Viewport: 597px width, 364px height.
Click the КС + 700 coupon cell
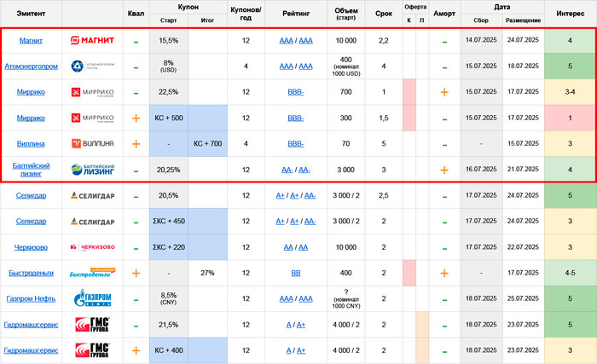click(207, 144)
